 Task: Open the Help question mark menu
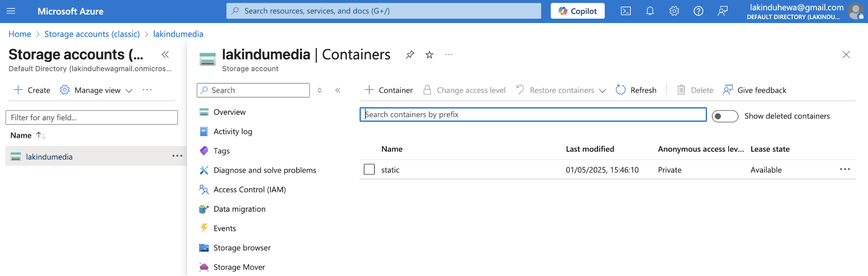tap(698, 11)
